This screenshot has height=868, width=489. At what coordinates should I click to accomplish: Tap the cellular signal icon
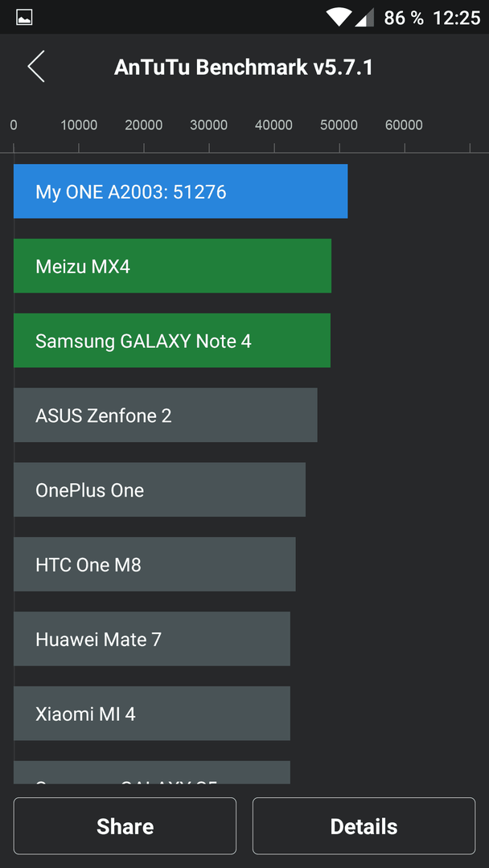(x=364, y=18)
